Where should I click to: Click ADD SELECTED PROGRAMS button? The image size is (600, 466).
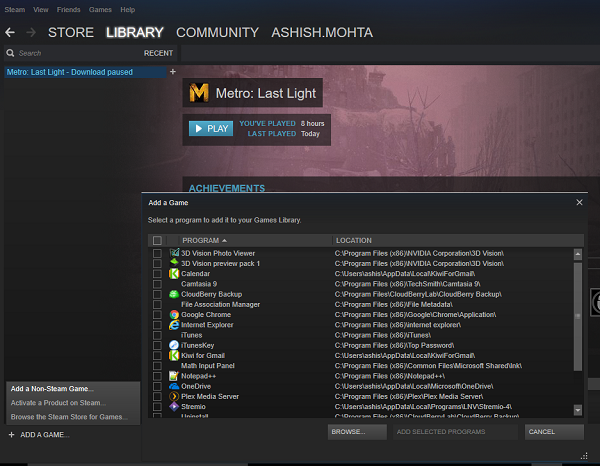click(x=455, y=432)
